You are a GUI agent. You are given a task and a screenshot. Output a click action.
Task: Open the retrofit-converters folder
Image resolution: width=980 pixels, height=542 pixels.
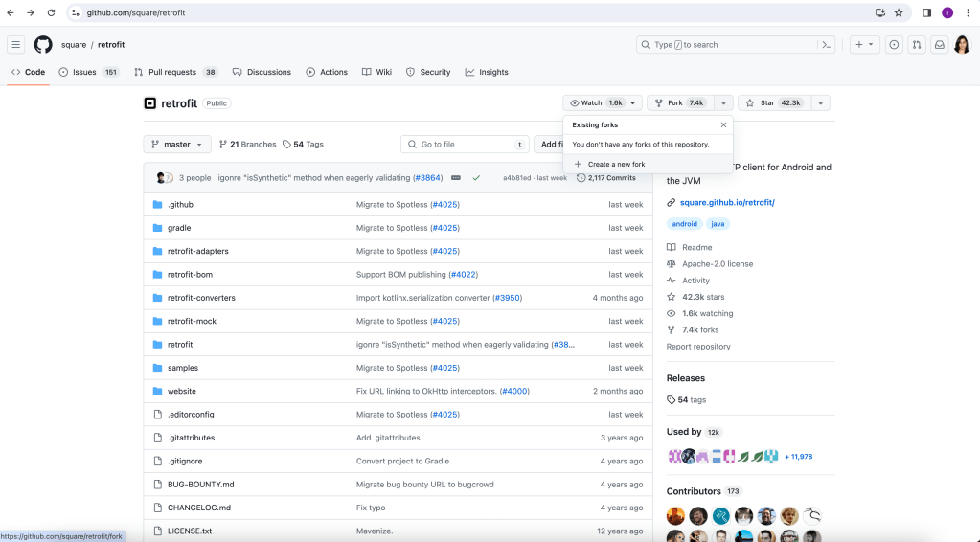(x=201, y=298)
